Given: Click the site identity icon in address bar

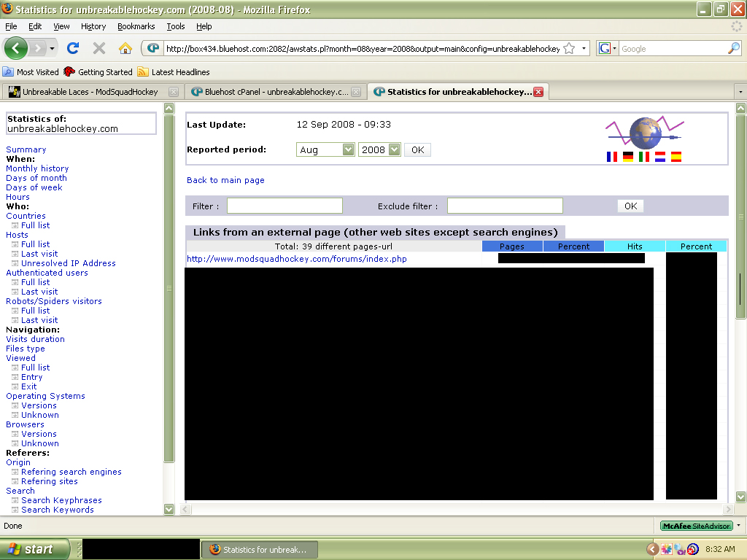Looking at the screenshot, I should pyautogui.click(x=153, y=48).
